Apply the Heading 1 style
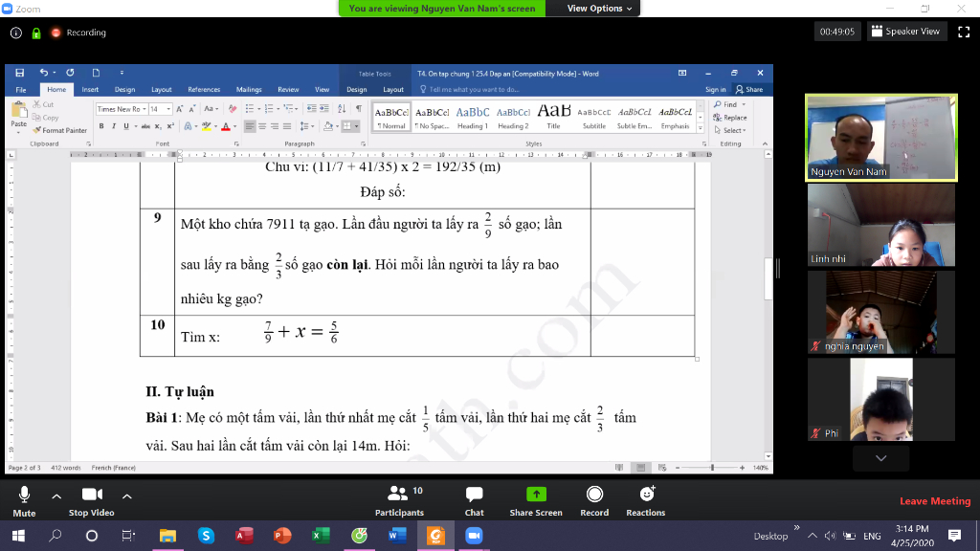This screenshot has height=551, width=980. tap(473, 117)
